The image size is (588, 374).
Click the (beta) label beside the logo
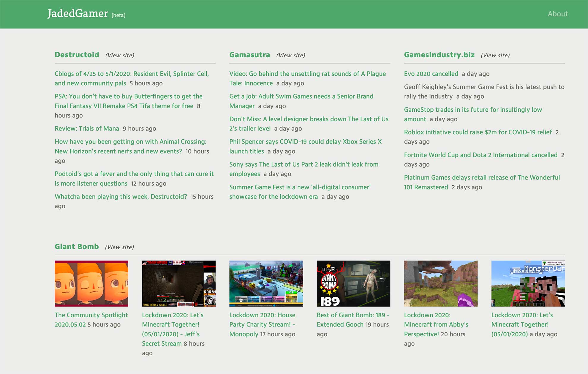pyautogui.click(x=118, y=15)
